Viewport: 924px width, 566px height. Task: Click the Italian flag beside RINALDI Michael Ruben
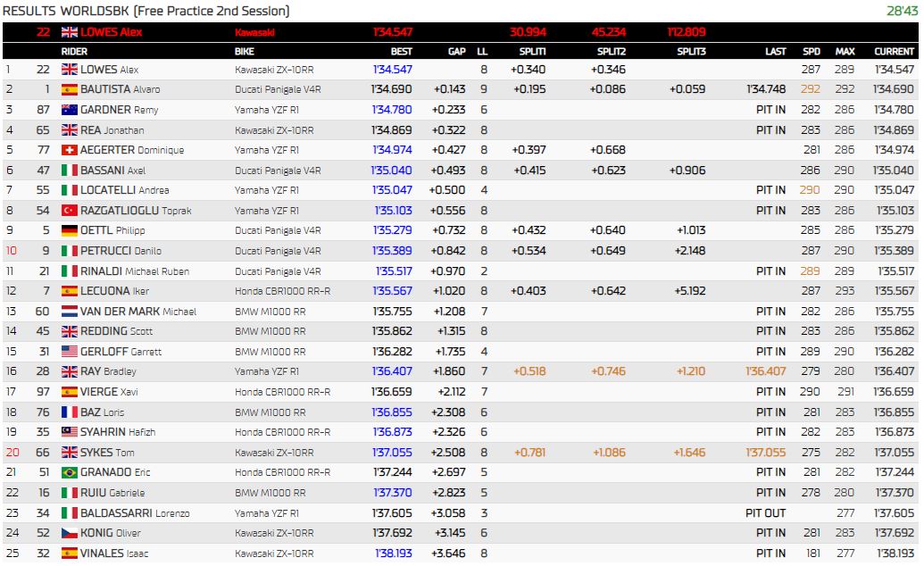pos(70,271)
